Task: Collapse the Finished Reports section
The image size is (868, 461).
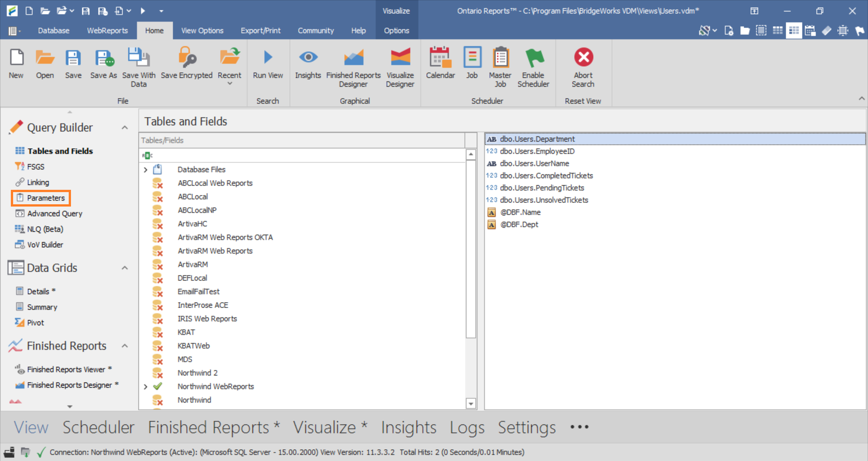Action: [x=125, y=346]
